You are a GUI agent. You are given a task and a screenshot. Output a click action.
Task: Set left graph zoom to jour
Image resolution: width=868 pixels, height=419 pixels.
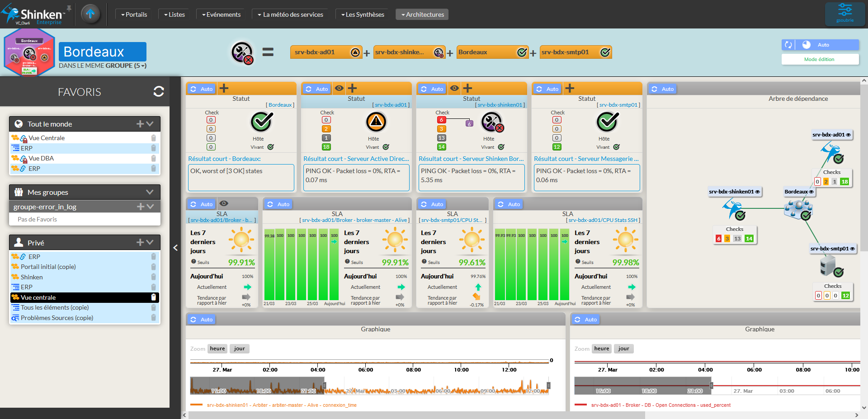[239, 348]
